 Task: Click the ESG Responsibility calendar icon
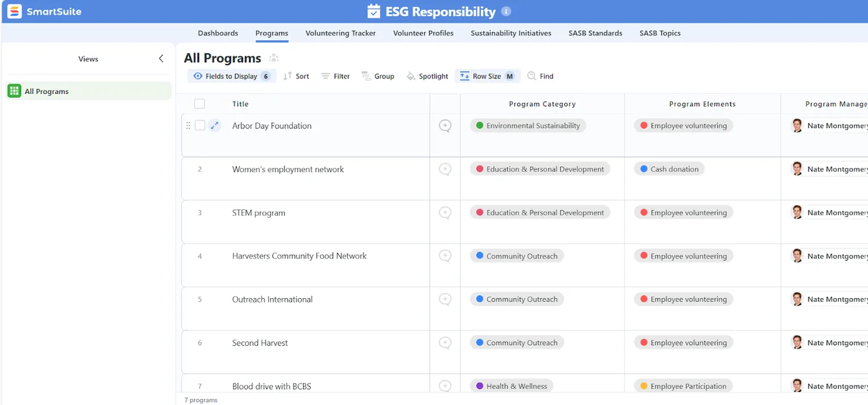coord(374,12)
